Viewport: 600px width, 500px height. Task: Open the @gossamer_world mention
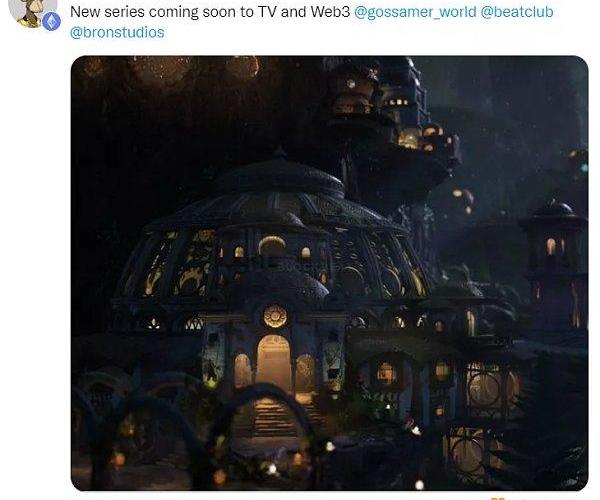click(416, 12)
